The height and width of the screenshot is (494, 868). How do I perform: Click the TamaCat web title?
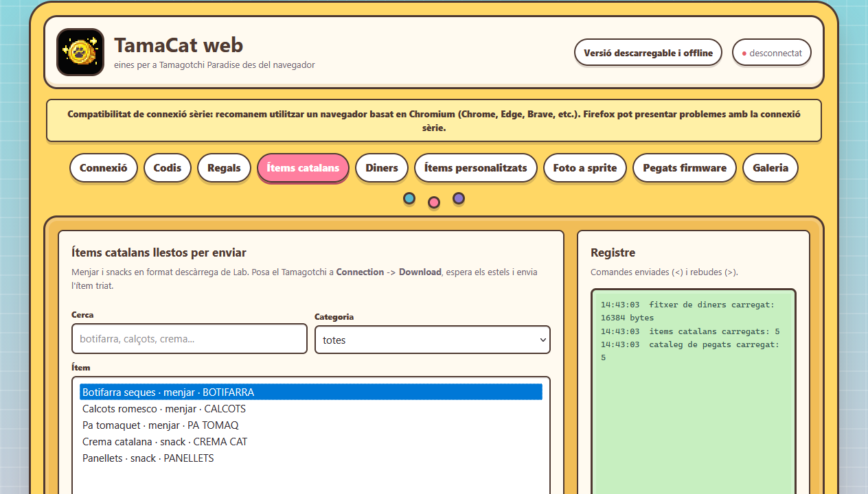179,45
